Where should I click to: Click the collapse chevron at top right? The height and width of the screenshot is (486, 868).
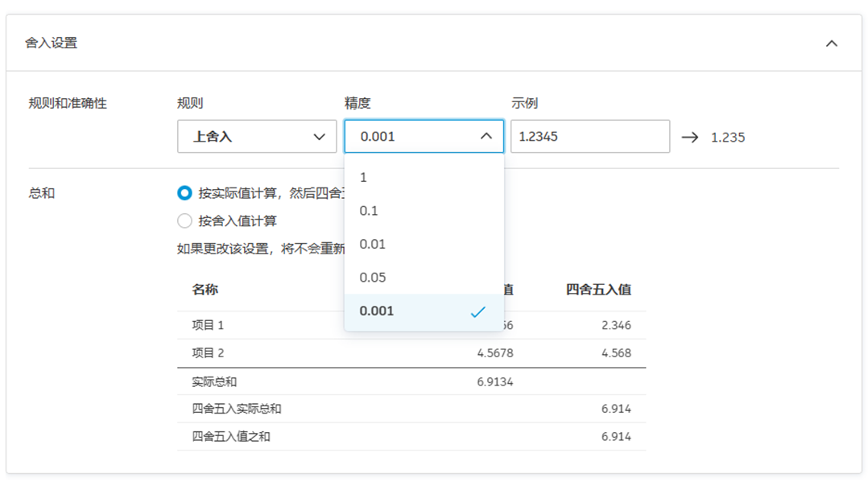(x=833, y=43)
